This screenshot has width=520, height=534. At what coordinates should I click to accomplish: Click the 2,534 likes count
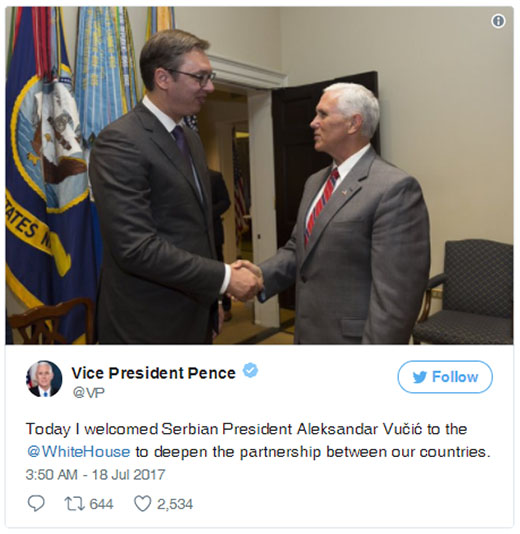(175, 504)
